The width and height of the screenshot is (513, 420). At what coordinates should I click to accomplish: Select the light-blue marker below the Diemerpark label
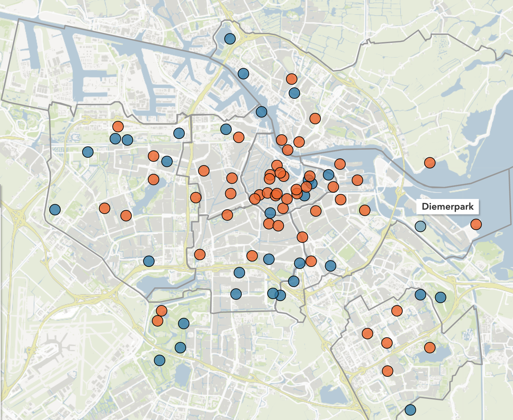tap(420, 226)
